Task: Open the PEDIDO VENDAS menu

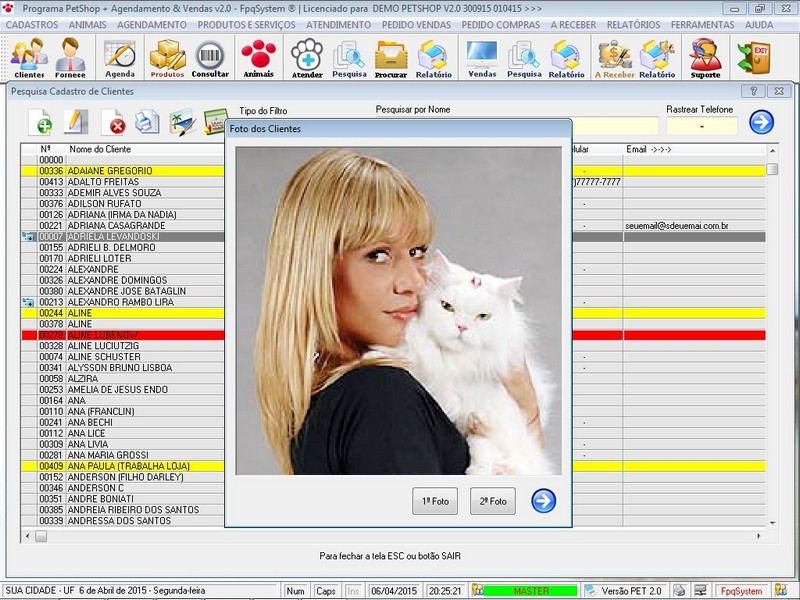Action: (x=416, y=24)
